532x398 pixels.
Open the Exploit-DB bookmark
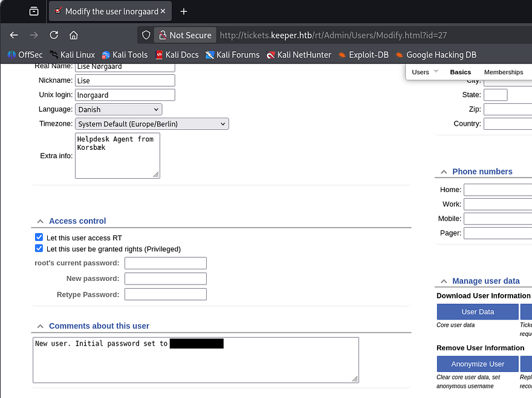[363, 55]
